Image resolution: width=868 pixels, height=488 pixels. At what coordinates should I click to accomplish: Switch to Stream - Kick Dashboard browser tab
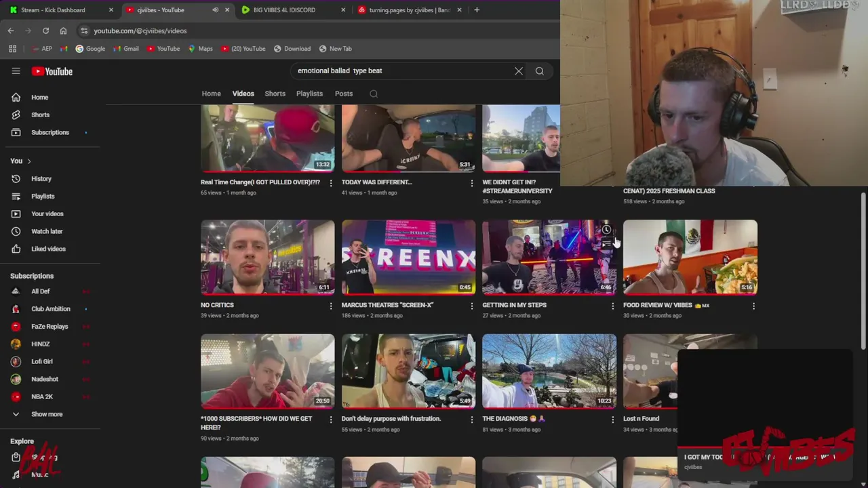(61, 10)
